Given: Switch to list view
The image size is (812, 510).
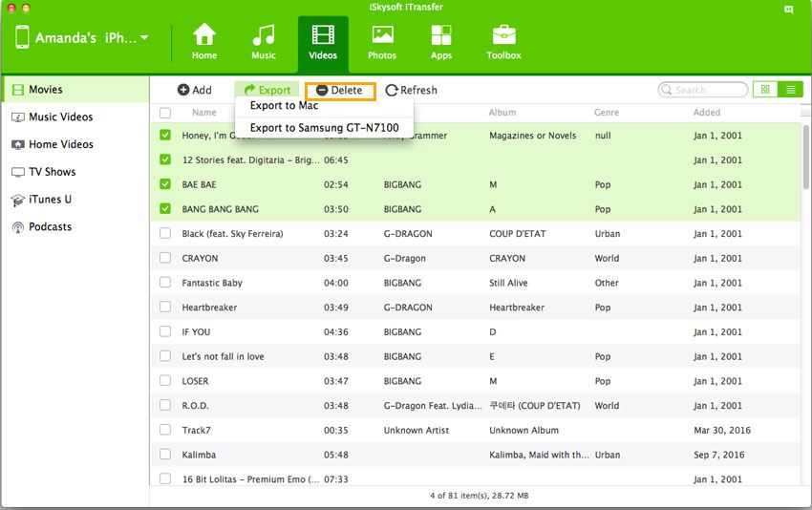Looking at the screenshot, I should click(790, 90).
